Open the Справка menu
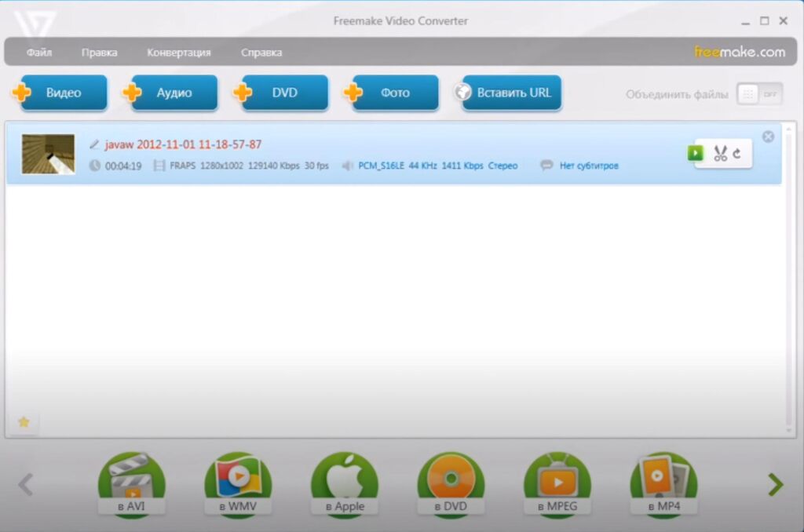This screenshot has height=532, width=804. click(x=261, y=53)
